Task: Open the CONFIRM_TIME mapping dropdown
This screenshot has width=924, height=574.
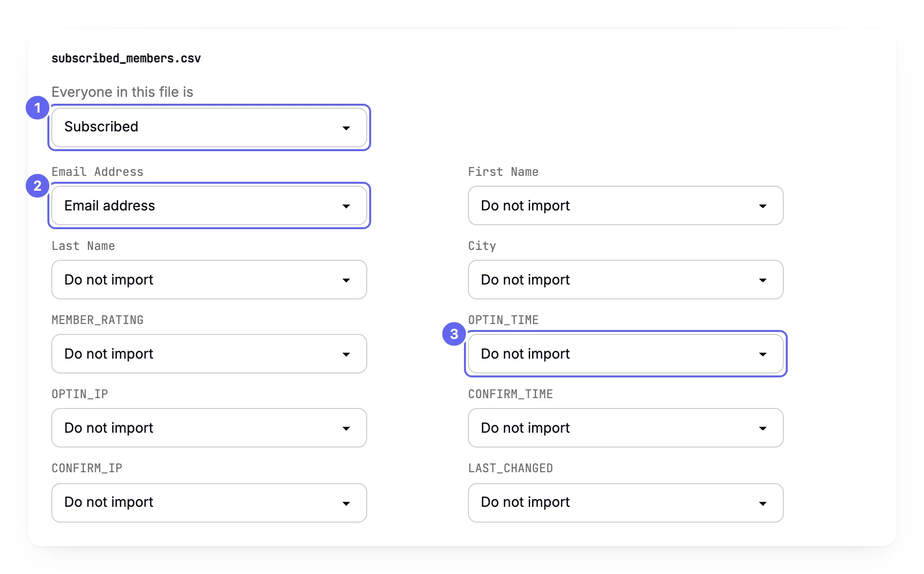Action: [x=625, y=428]
